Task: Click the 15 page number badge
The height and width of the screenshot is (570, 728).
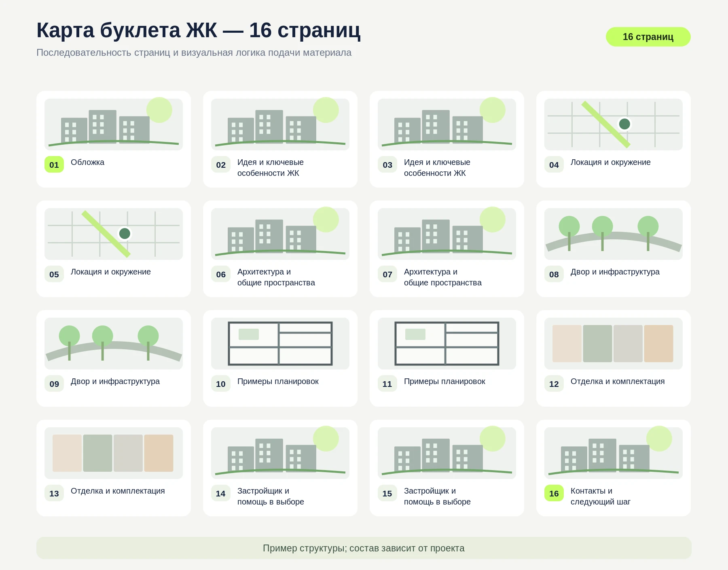Action: click(387, 493)
